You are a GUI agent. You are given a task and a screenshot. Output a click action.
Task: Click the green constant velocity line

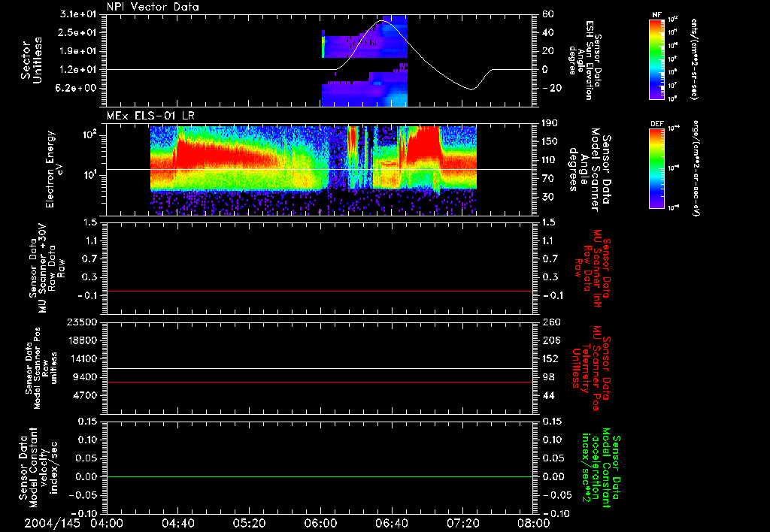(320, 476)
